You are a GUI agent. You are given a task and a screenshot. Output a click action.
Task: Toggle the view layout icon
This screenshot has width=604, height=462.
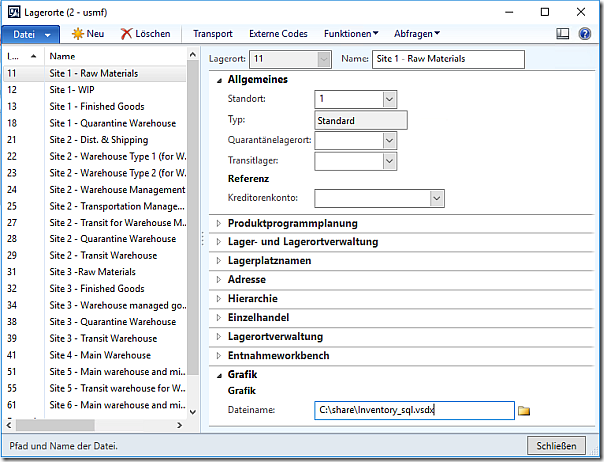(x=562, y=34)
